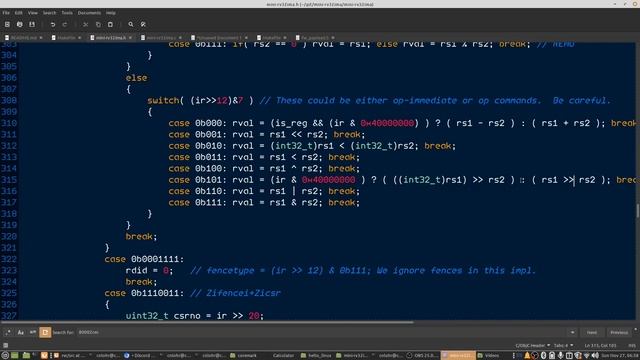The width and height of the screenshot is (640, 360).
Task: Open find and replace toolbar icon
Action: [x=143, y=24]
